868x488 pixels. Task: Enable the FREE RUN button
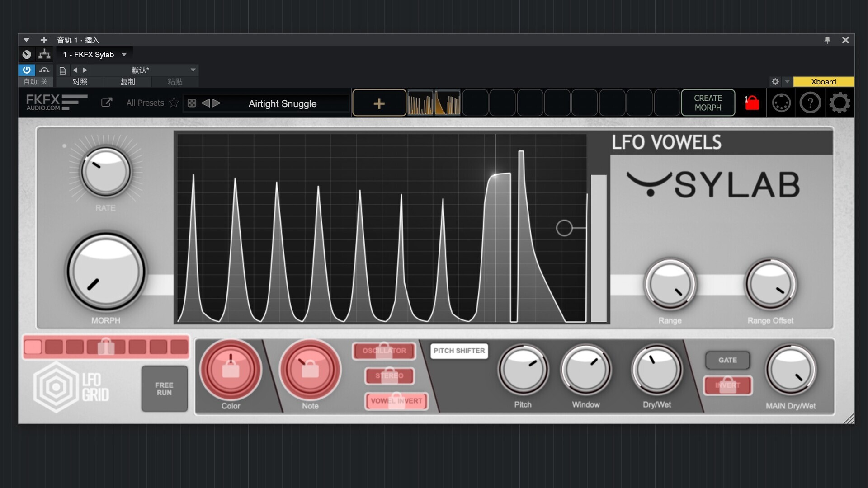(x=164, y=389)
